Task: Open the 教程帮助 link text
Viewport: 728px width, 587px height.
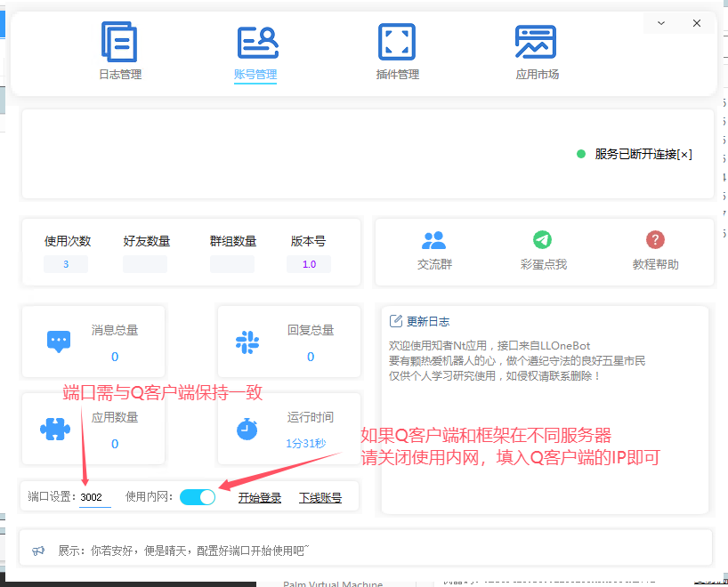Action: point(656,264)
